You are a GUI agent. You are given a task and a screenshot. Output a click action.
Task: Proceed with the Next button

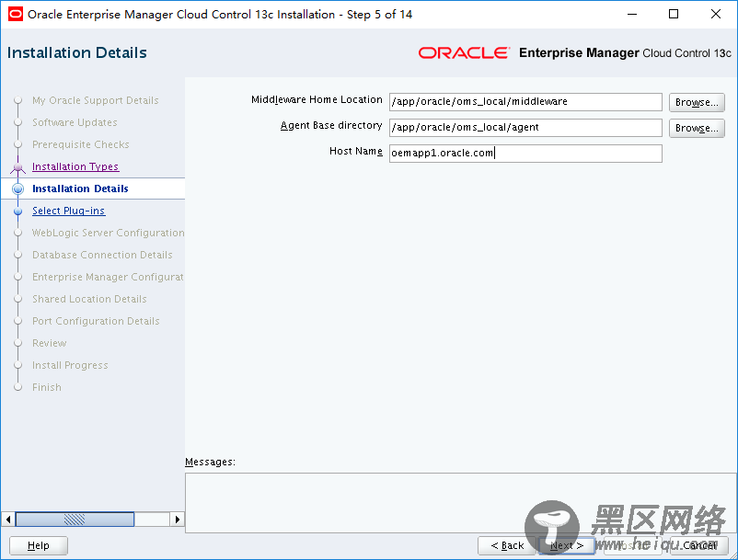coord(567,545)
